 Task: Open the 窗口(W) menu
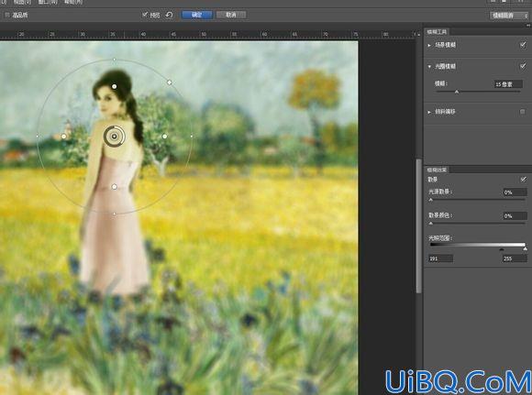click(x=48, y=2)
